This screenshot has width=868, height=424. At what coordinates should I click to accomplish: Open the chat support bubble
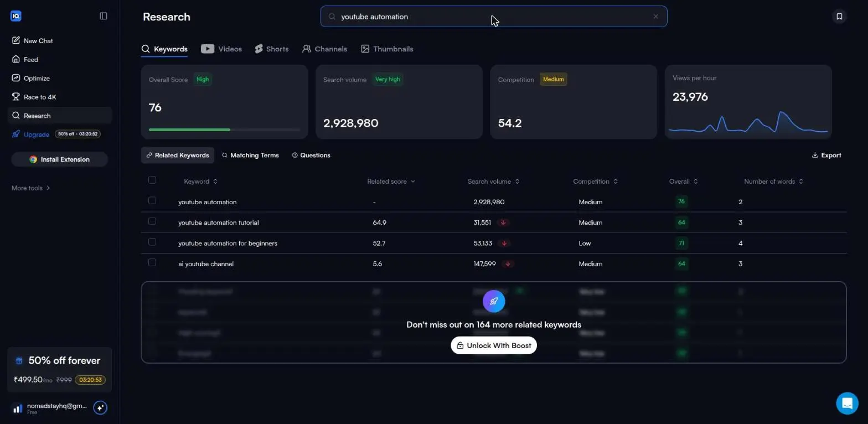point(847,404)
